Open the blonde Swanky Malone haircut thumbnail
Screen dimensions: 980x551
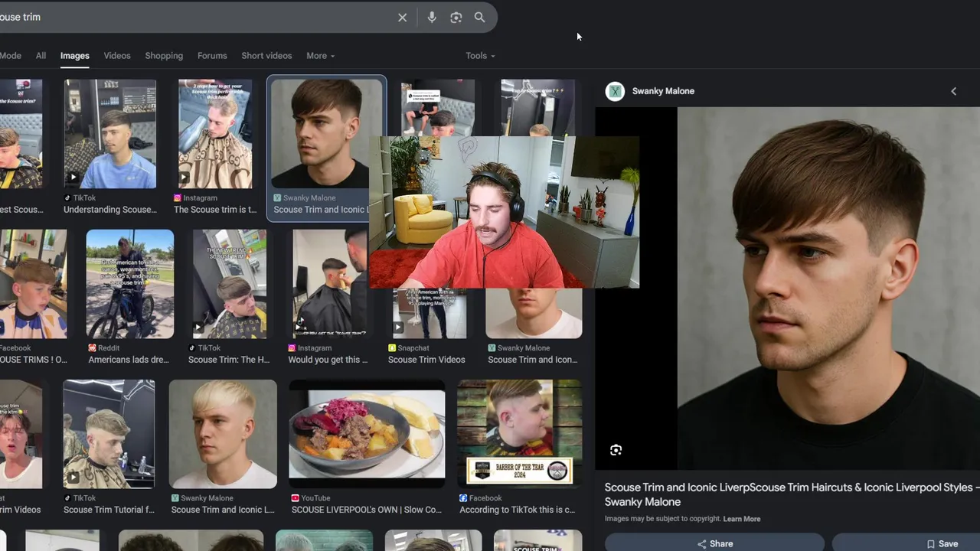(x=223, y=434)
